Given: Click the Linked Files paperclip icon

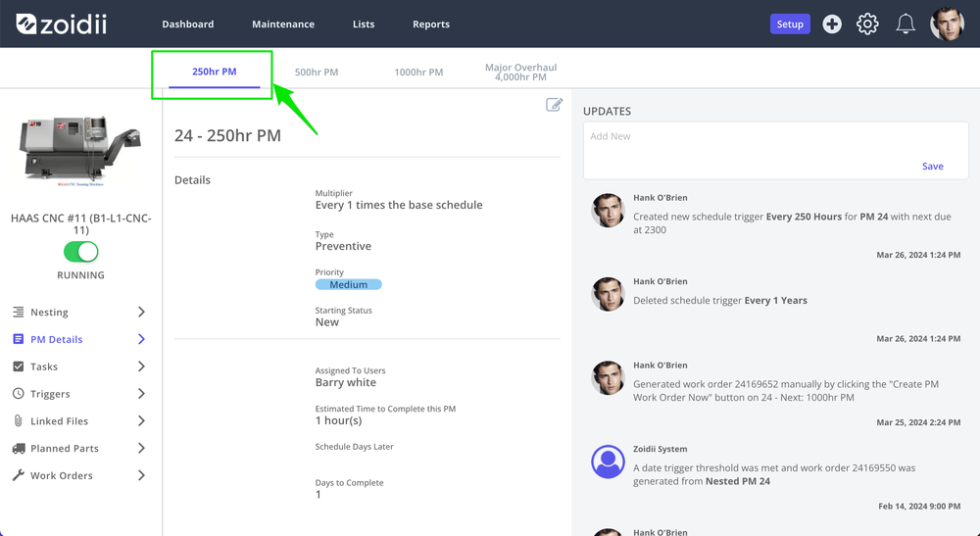Looking at the screenshot, I should coord(18,421).
